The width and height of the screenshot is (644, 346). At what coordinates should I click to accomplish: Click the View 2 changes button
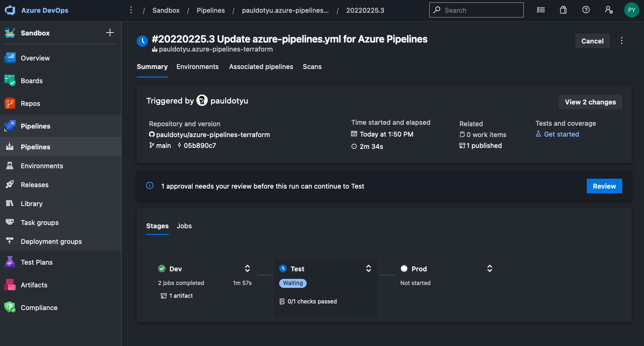(x=590, y=102)
